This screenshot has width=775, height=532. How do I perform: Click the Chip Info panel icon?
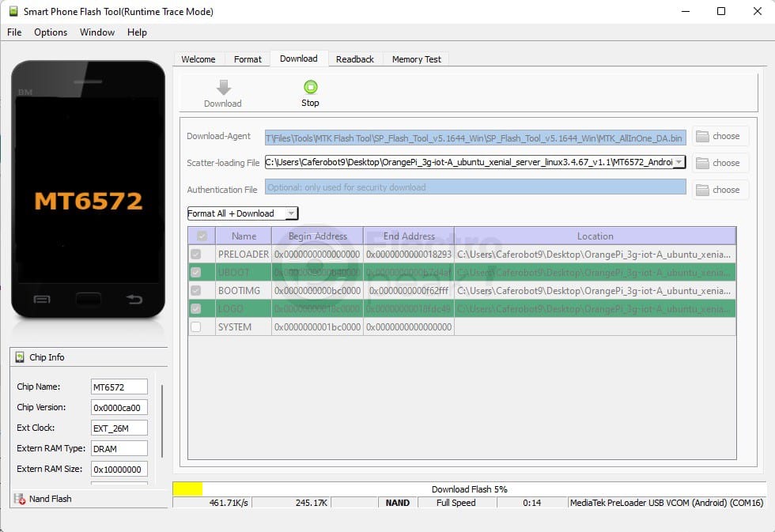20,357
